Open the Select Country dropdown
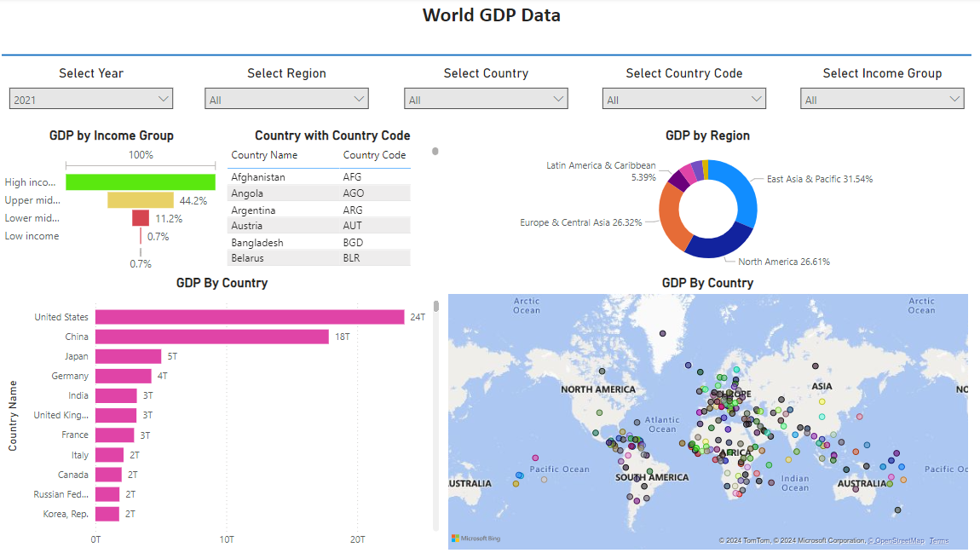The width and height of the screenshot is (980, 553). [486, 99]
